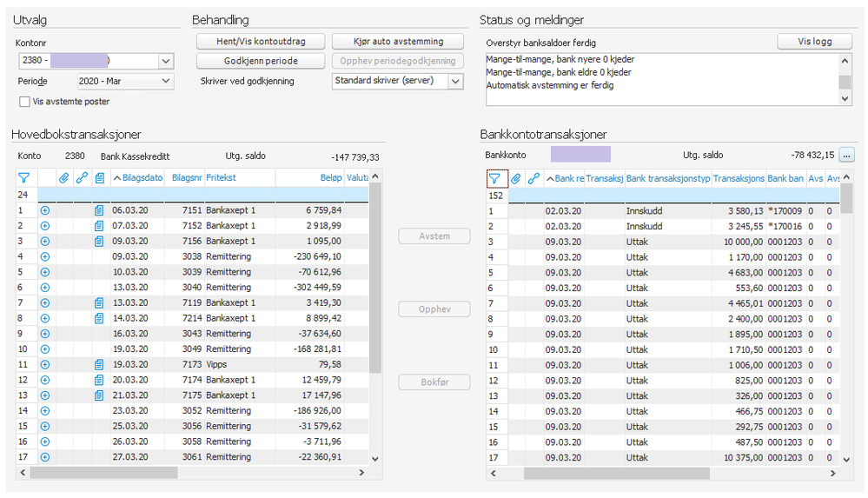Click the filter icon in Bankkontotransaksjoner table

494,178
